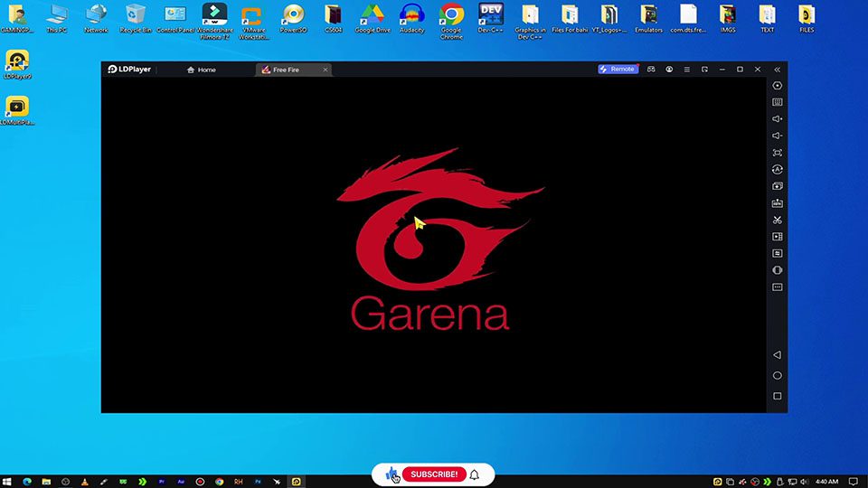
Task: Select the PowerISO desktop shortcut
Action: [293, 19]
